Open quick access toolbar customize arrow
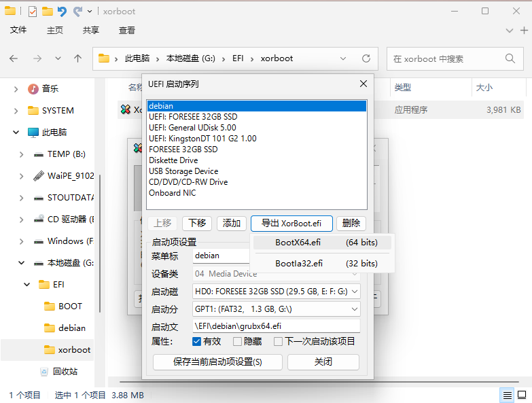Screen dimensions: 532x403 [90, 12]
